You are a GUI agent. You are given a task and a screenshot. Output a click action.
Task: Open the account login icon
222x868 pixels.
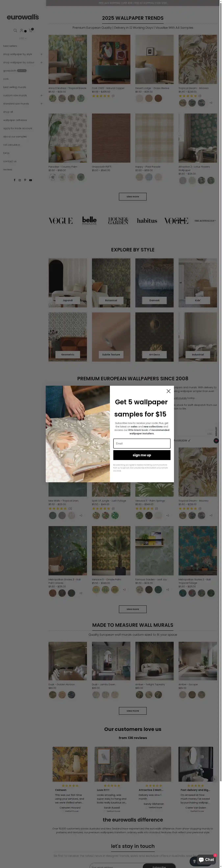coord(22,30)
